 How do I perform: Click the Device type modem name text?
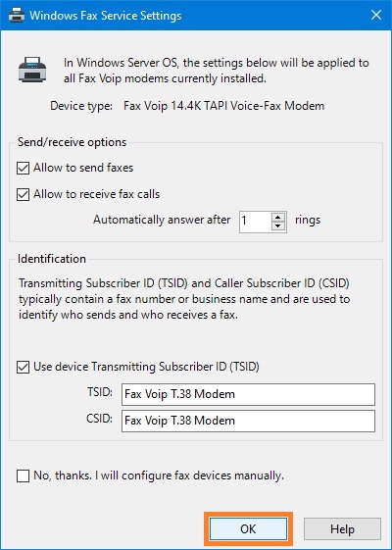223,106
